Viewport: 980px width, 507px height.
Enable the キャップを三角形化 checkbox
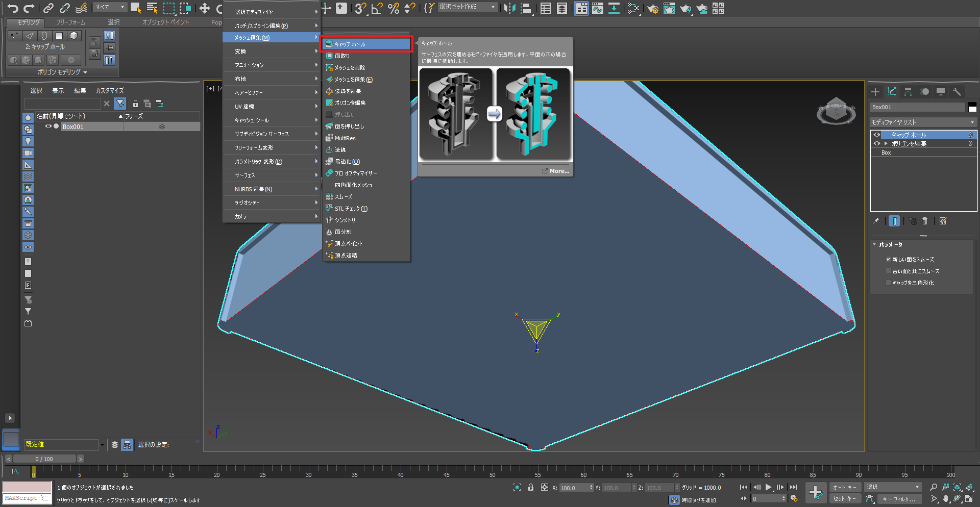point(889,283)
